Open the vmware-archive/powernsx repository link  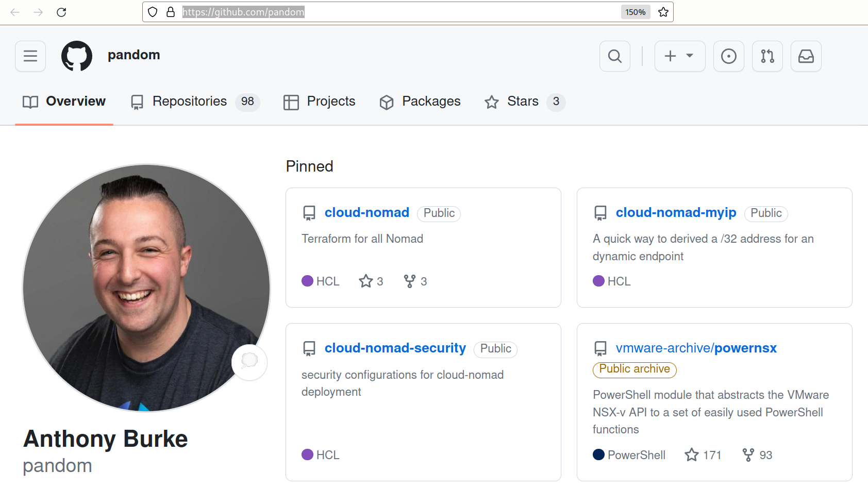coord(696,348)
